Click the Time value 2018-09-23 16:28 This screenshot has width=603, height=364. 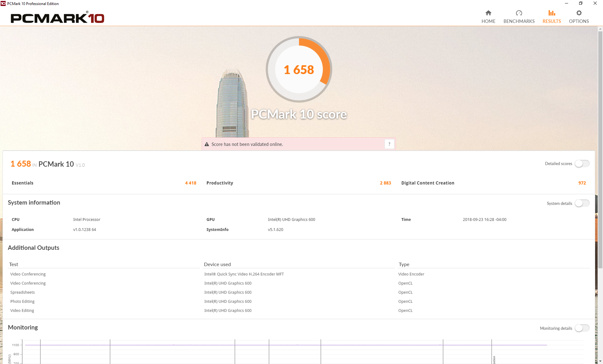coord(485,220)
